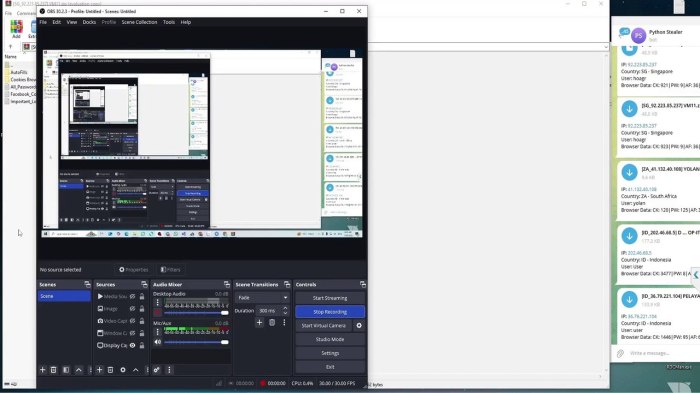Add a new source with plus icon

[99, 370]
